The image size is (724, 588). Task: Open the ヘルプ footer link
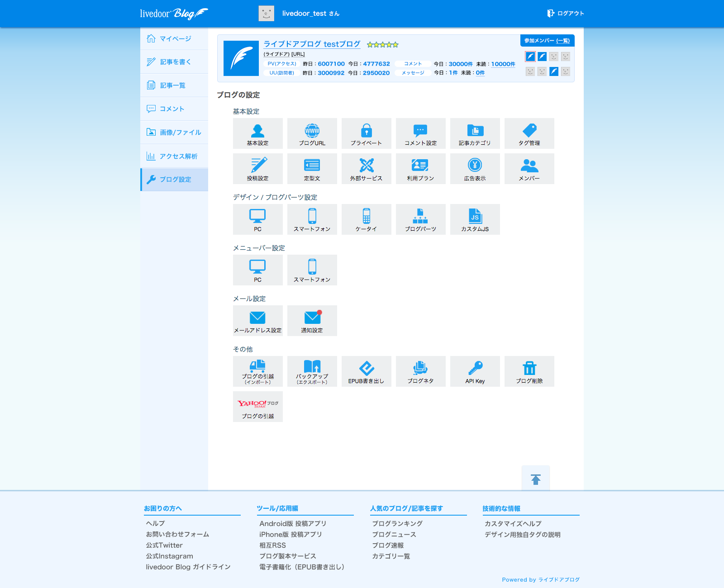155,523
